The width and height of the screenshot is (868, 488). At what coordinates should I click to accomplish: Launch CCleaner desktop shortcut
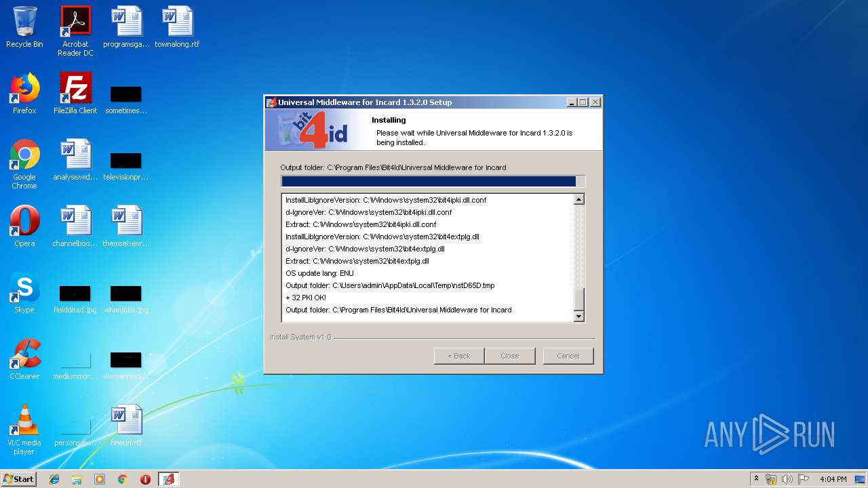tap(24, 359)
